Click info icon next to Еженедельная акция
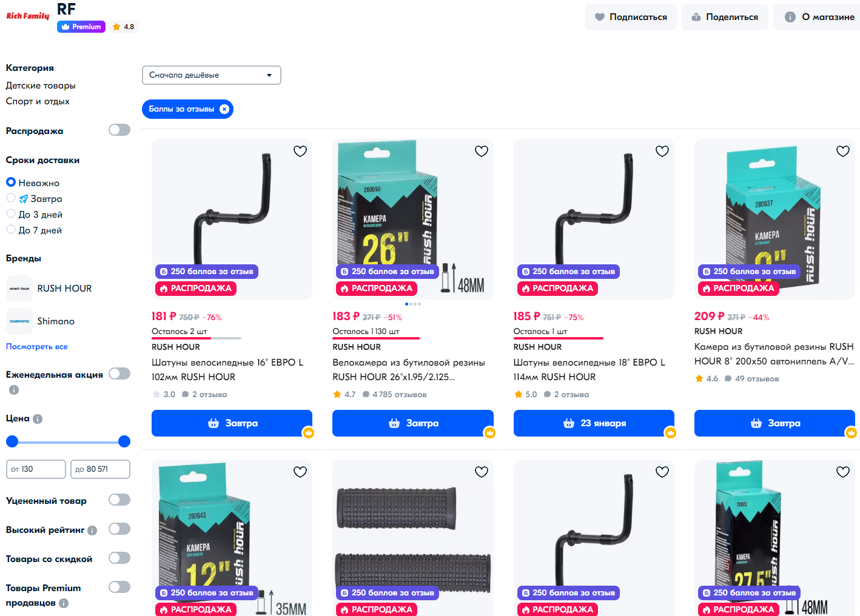Screen dimensions: 860x616 (14, 390)
